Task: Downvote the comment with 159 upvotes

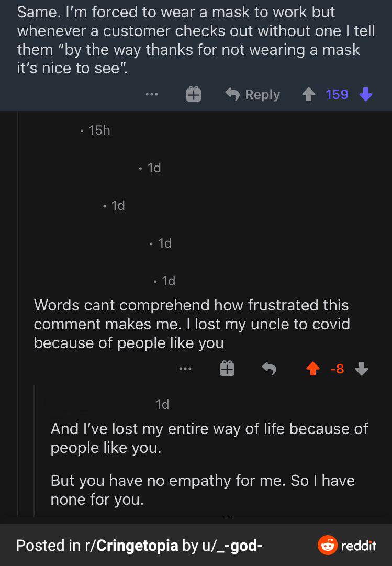Action: click(x=365, y=94)
